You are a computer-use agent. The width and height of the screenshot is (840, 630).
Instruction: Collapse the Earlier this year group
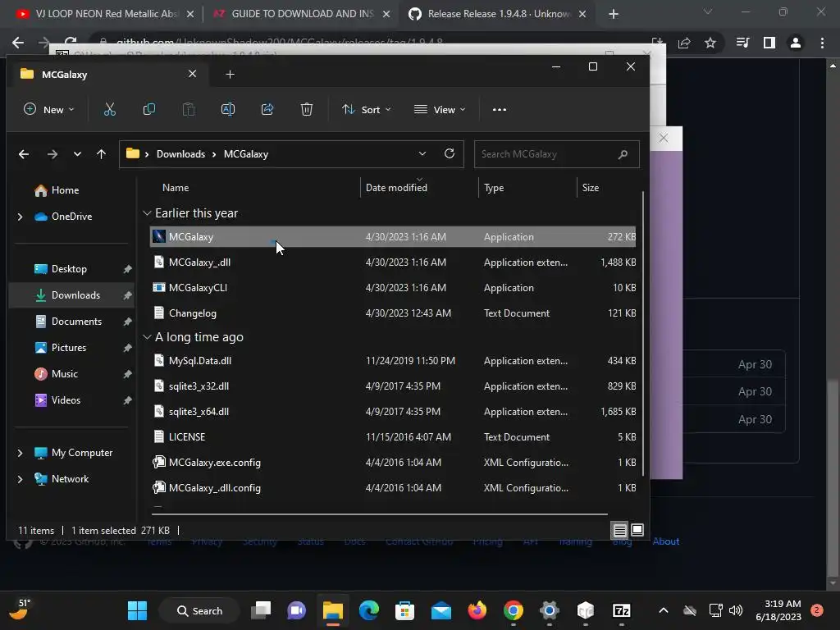click(147, 213)
